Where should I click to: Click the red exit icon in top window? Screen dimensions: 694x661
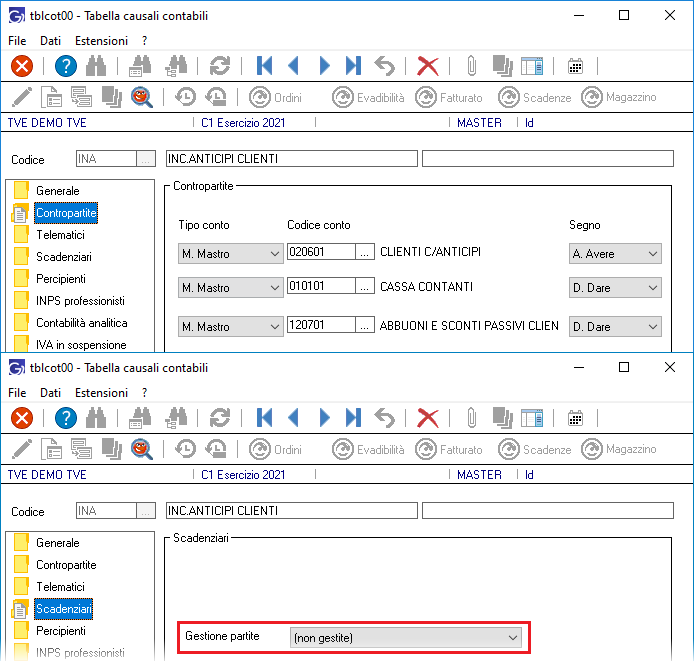coord(22,66)
